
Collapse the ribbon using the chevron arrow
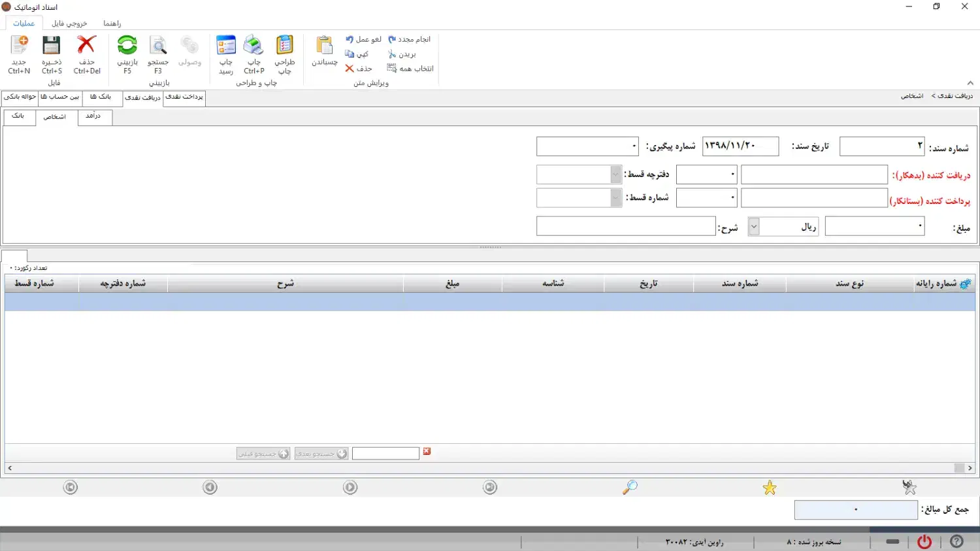pyautogui.click(x=970, y=83)
